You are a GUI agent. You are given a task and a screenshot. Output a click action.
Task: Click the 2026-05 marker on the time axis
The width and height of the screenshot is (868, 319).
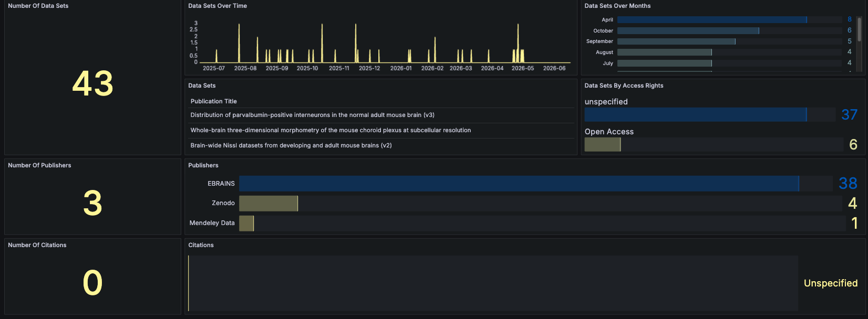pos(523,68)
